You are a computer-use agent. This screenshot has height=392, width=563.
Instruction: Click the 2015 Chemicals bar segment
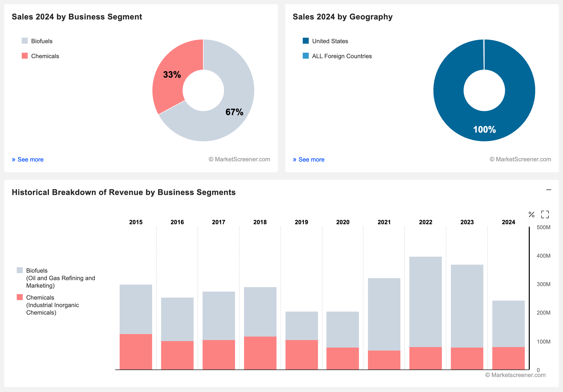[136, 352]
